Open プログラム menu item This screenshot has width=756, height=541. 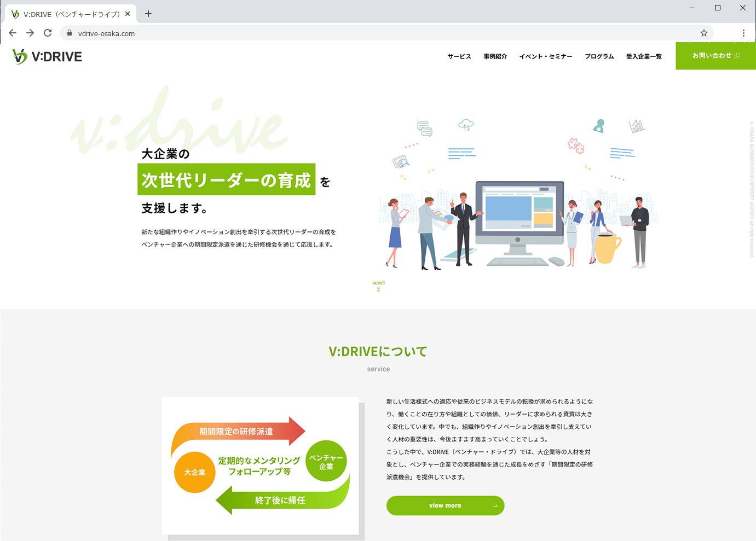[599, 56]
